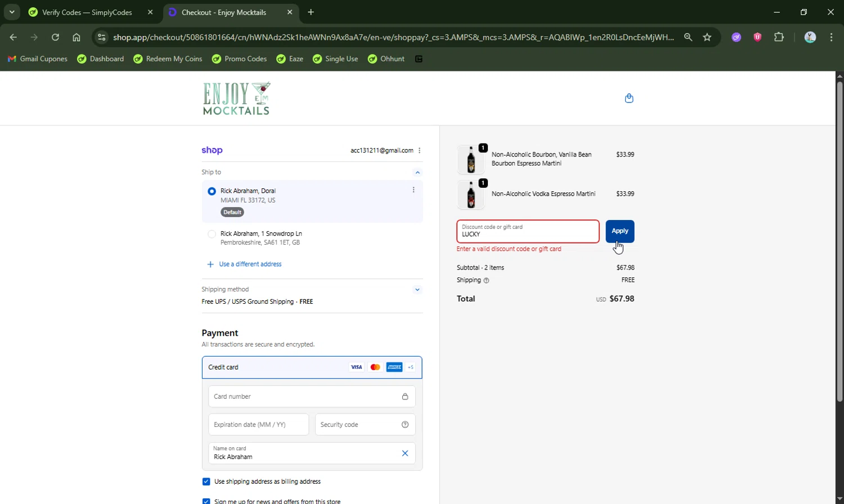This screenshot has width=844, height=504.
Task: Open the tab search dropdown arrow
Action: 12,12
